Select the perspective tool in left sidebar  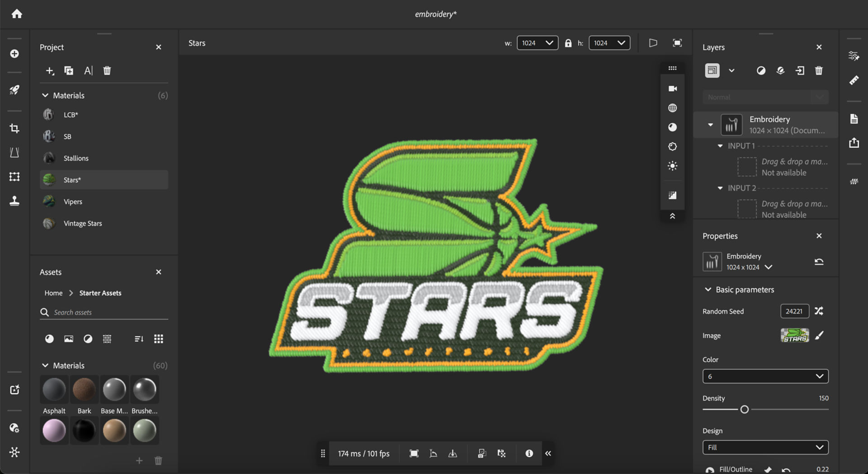[14, 152]
